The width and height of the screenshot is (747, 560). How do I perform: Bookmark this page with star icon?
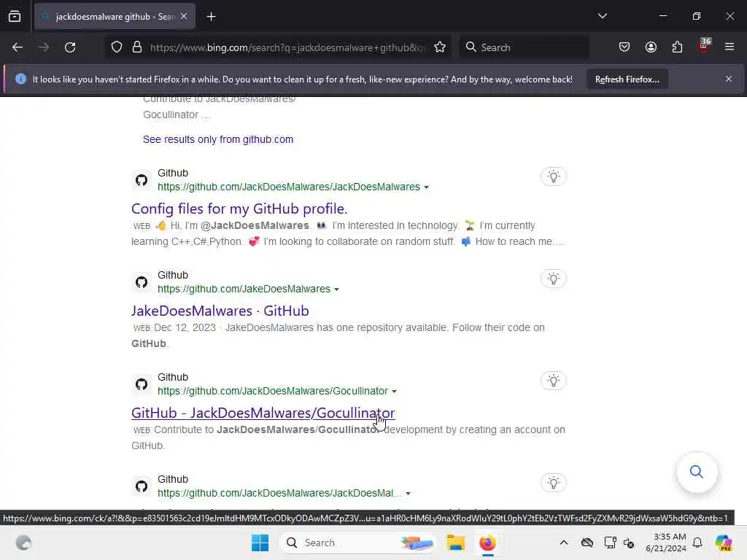(440, 47)
